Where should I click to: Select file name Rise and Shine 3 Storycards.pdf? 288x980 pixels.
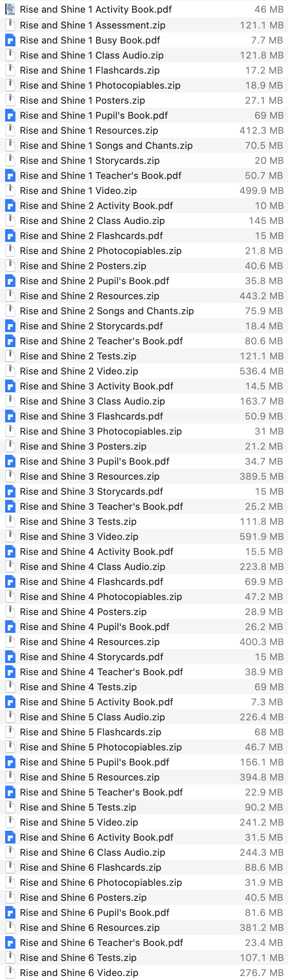tap(91, 492)
